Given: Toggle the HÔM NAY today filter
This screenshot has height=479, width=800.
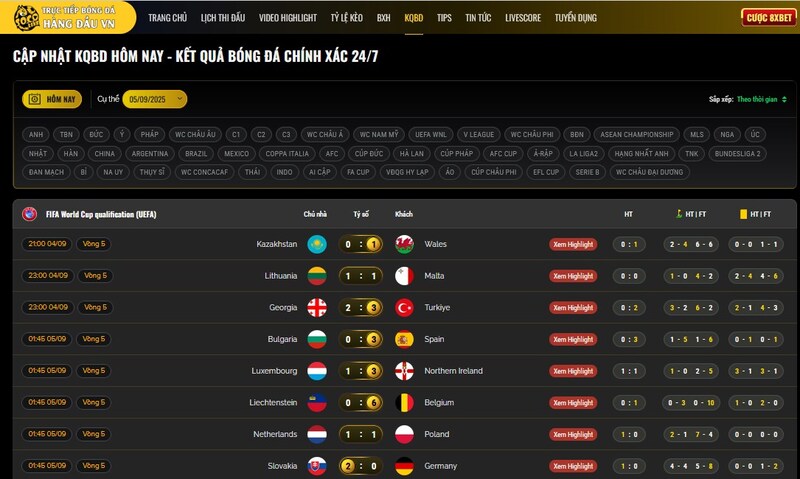Looking at the screenshot, I should click(x=52, y=99).
